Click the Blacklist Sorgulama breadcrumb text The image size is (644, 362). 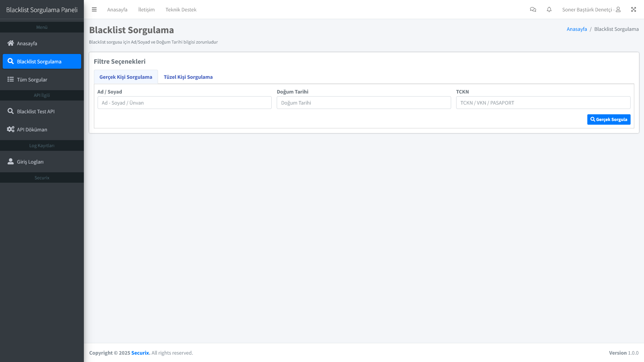coord(616,29)
